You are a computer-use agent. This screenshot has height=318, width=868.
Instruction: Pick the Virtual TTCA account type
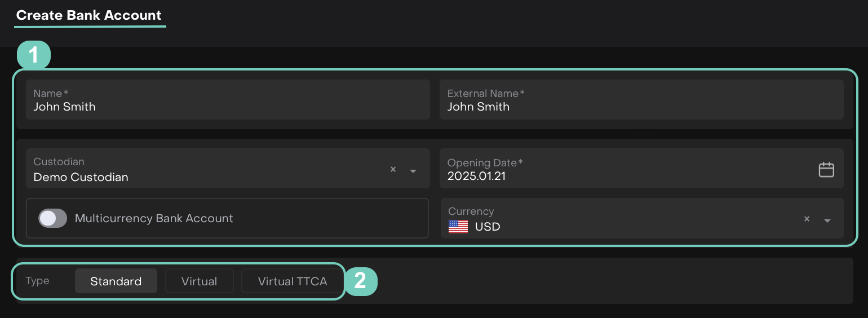292,281
